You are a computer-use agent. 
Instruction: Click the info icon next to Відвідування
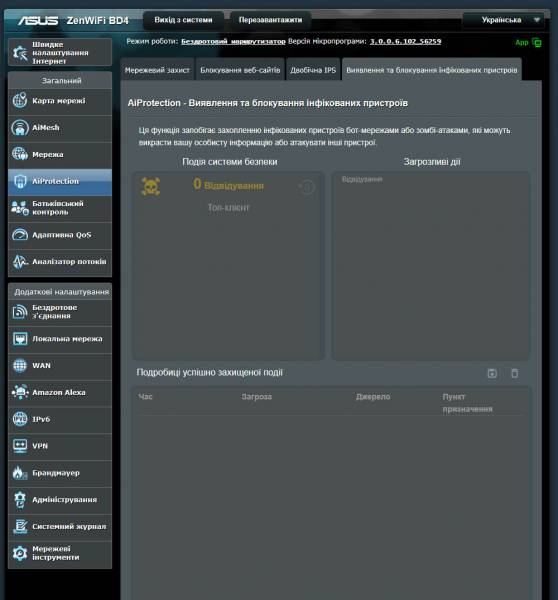(307, 187)
